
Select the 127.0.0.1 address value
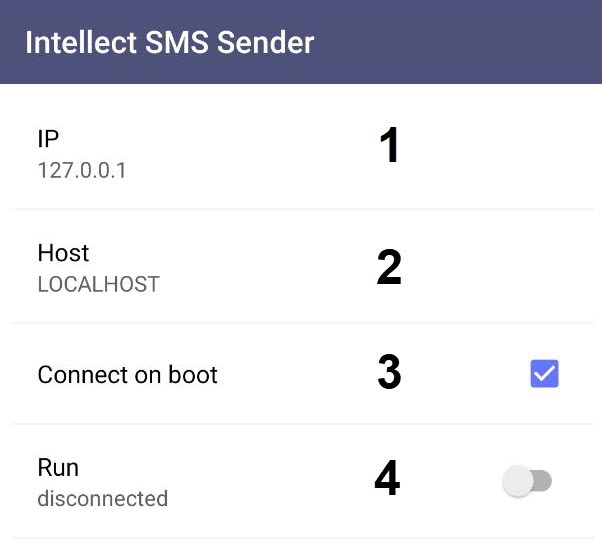click(x=82, y=170)
